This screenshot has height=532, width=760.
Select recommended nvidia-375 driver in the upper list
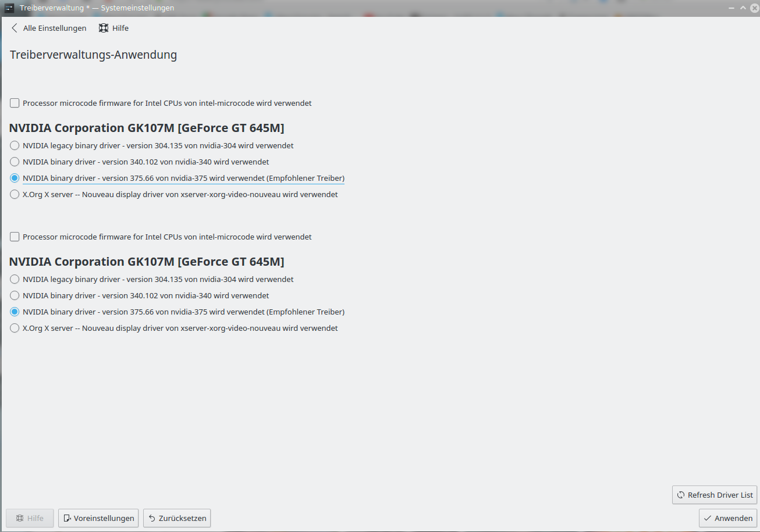pyautogui.click(x=15, y=178)
